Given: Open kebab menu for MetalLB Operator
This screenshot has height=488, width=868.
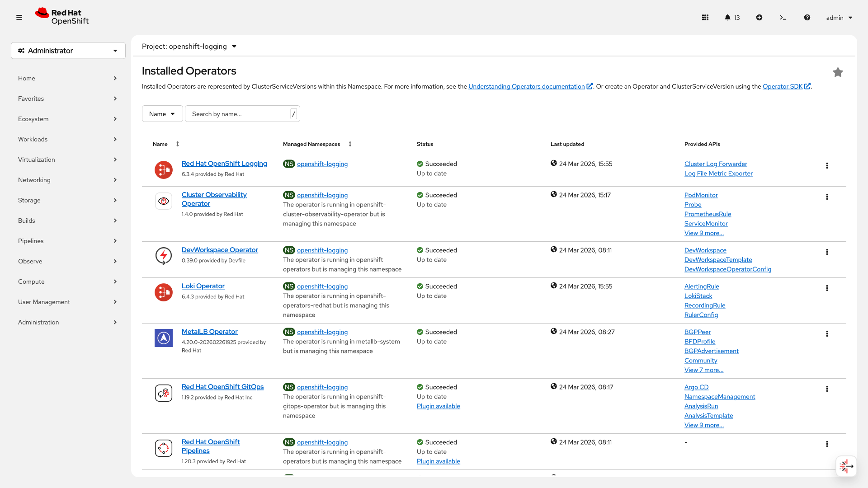Looking at the screenshot, I should pyautogui.click(x=827, y=334).
